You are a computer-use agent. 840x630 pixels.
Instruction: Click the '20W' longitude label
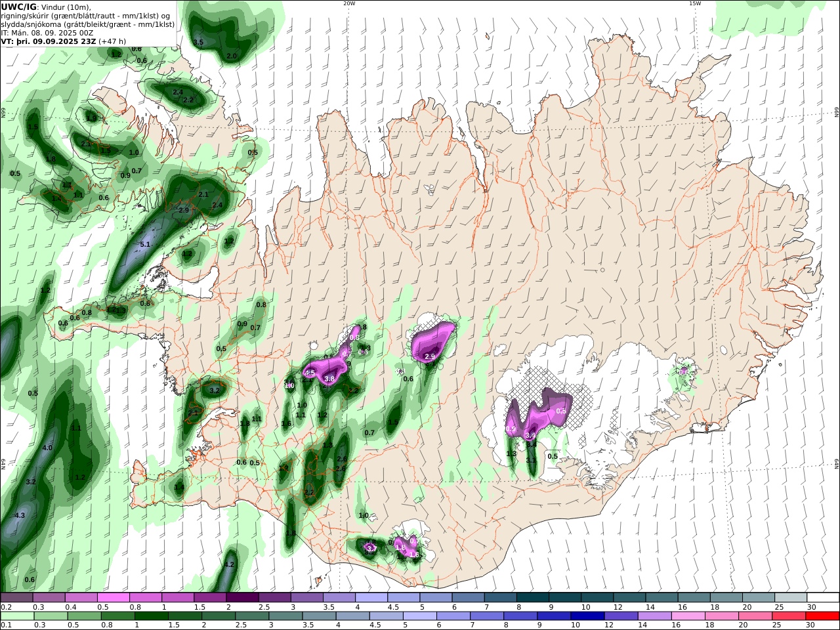pyautogui.click(x=349, y=3)
